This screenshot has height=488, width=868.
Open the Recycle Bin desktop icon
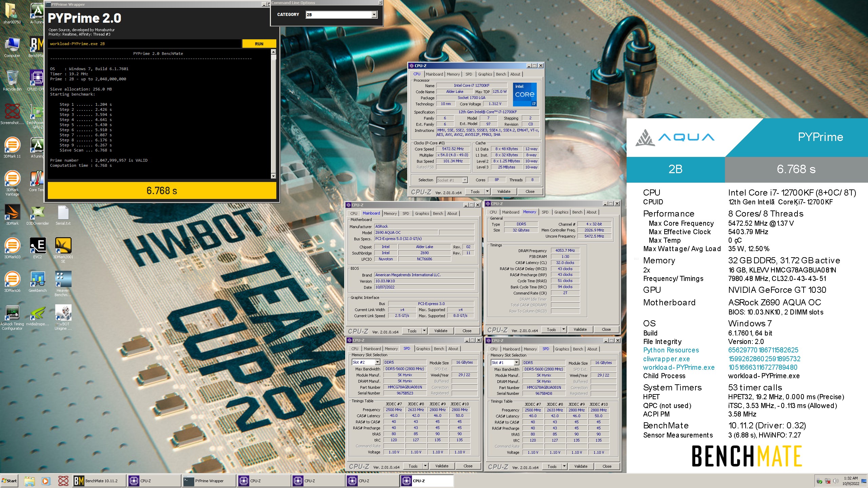(12, 81)
